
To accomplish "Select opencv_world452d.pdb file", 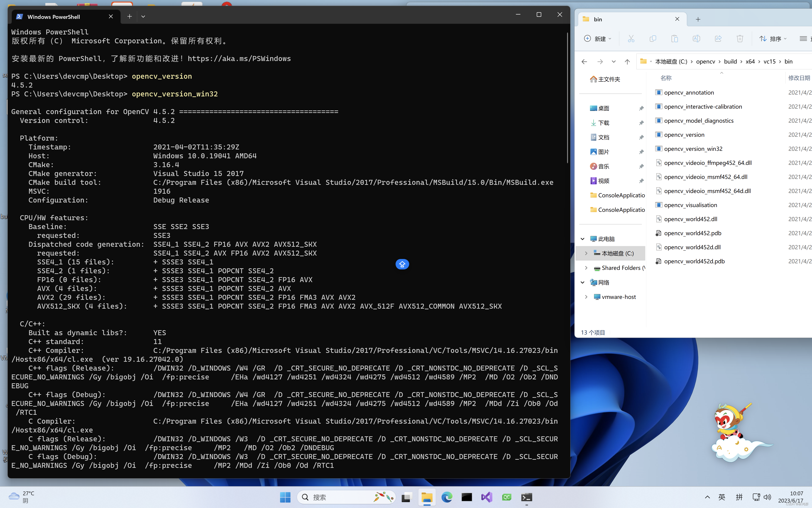I will click(x=694, y=261).
